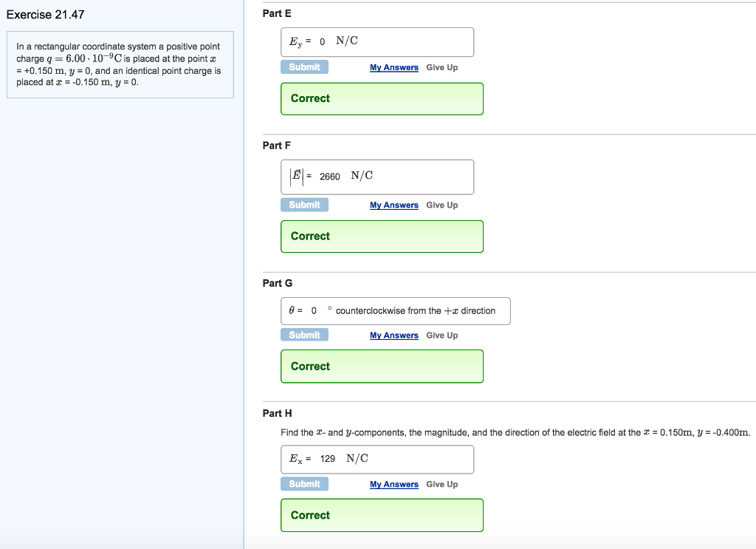Click the Correct feedback box in Part E
The height and width of the screenshot is (549, 756).
tap(382, 98)
